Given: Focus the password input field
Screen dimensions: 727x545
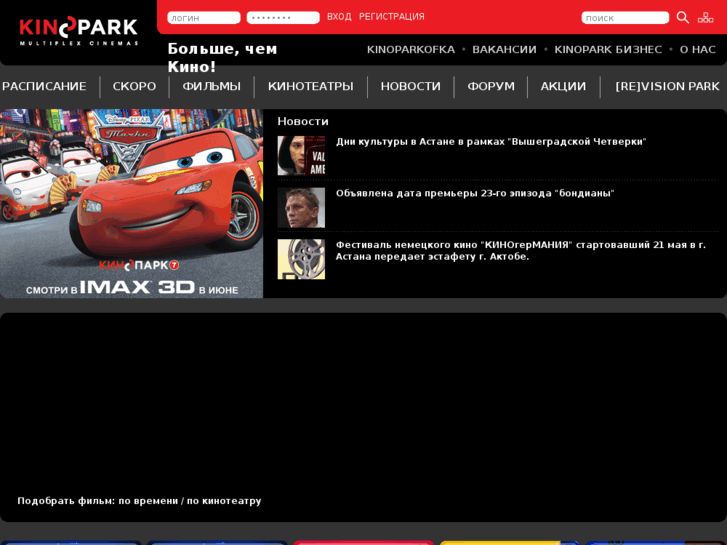Looking at the screenshot, I should coord(283,18).
